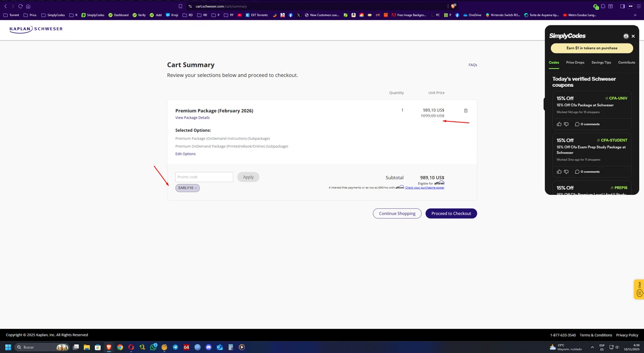Viewport: 644px width, 353px height.
Task: Open File Explorer from taskbar
Action: pyautogui.click(x=87, y=347)
